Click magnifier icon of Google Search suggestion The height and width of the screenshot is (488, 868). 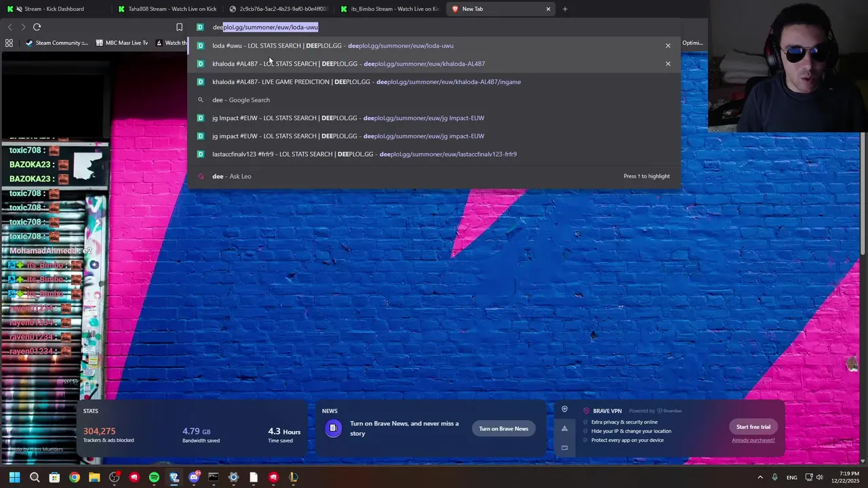coord(200,100)
